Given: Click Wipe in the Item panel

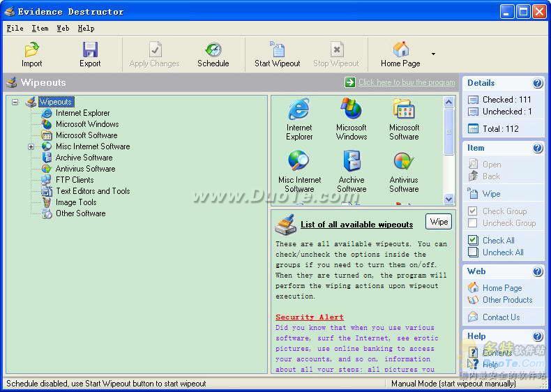Looking at the screenshot, I should [491, 194].
